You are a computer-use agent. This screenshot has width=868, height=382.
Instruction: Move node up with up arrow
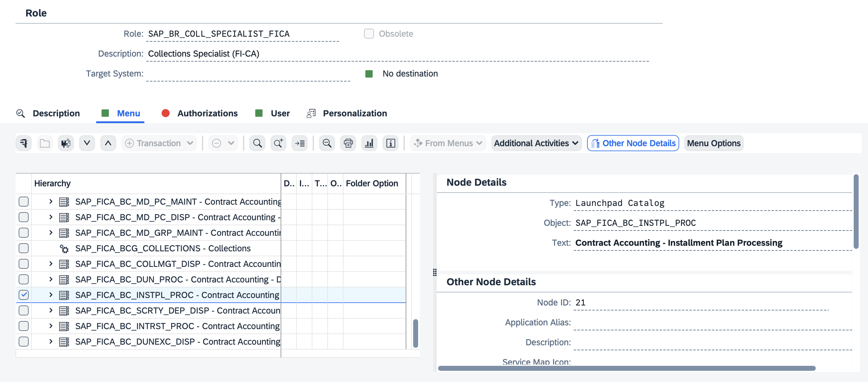point(108,143)
